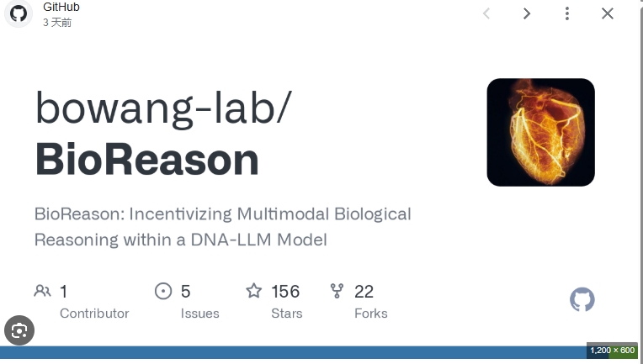Viewport: 643px width, 364px height.
Task: Go to the next image with right chevron
Action: 527,13
